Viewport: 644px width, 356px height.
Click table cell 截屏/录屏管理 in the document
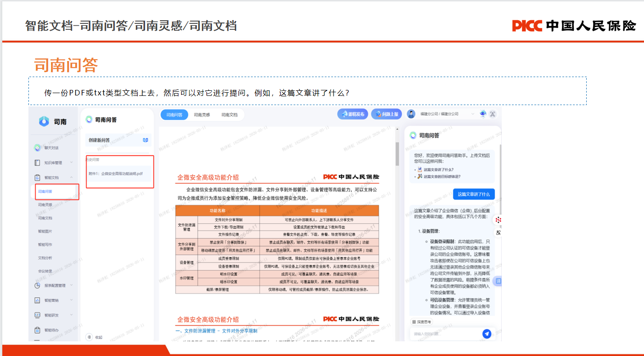coord(218,289)
